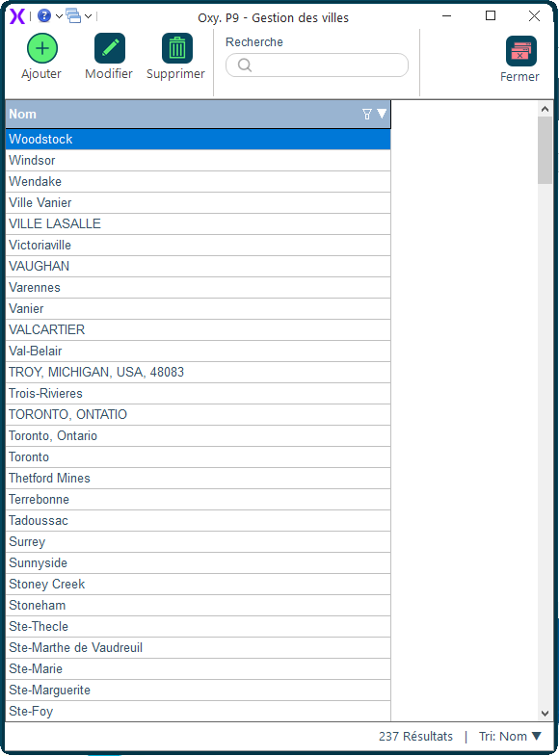Viewport: 559px width, 756px height.
Task: Expand the dropdown arrow next to windows icon
Action: (89, 16)
